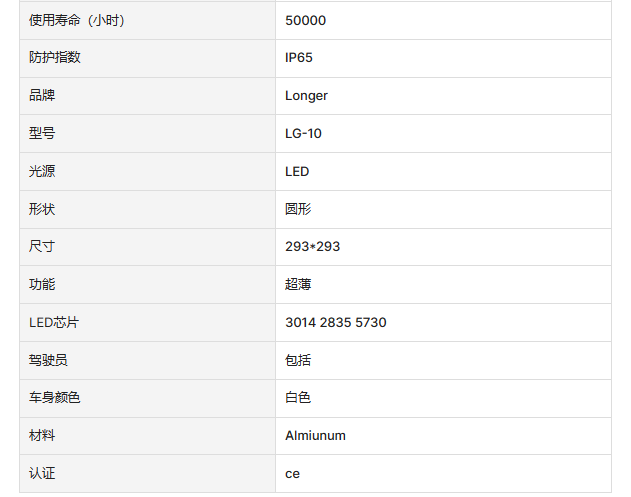Select the 293*293 size value

pyautogui.click(x=312, y=246)
